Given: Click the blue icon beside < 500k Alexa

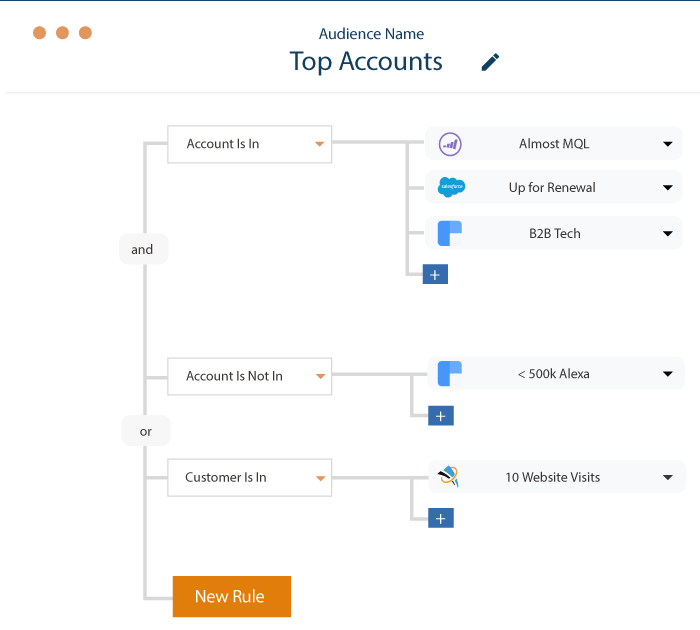Looking at the screenshot, I should (x=450, y=373).
